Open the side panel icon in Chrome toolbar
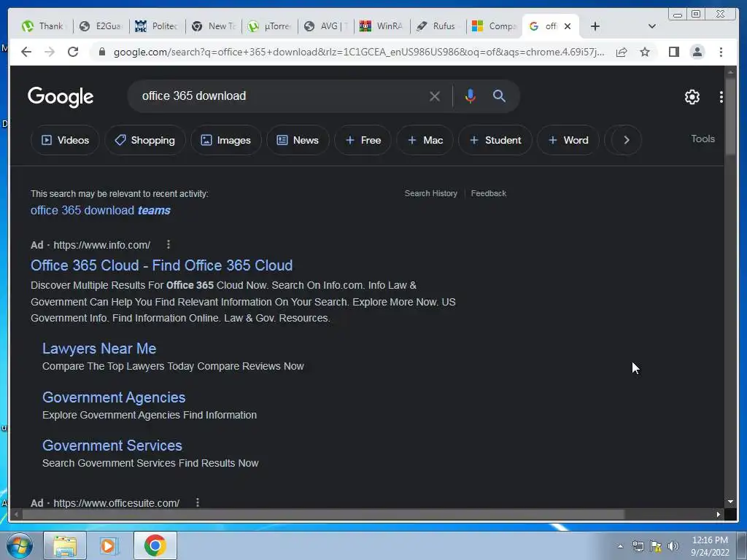747x560 pixels. (x=673, y=52)
